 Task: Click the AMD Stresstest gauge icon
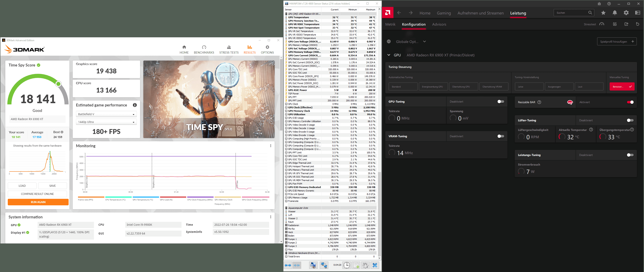point(602,24)
